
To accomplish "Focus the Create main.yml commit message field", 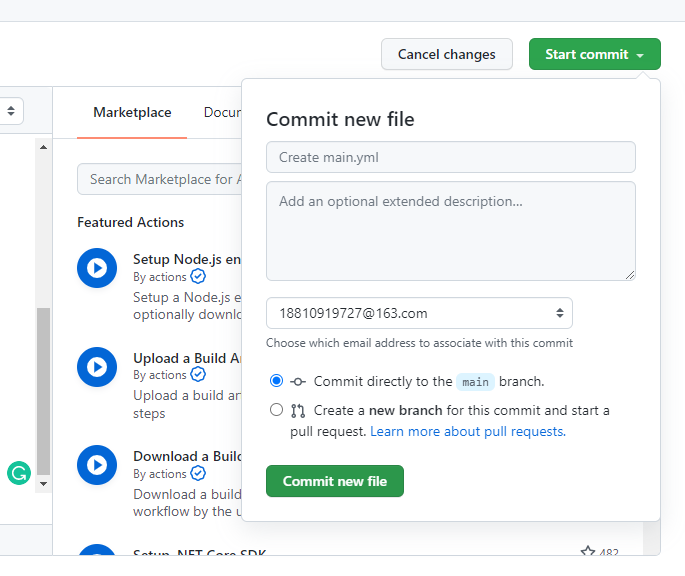I will (450, 157).
